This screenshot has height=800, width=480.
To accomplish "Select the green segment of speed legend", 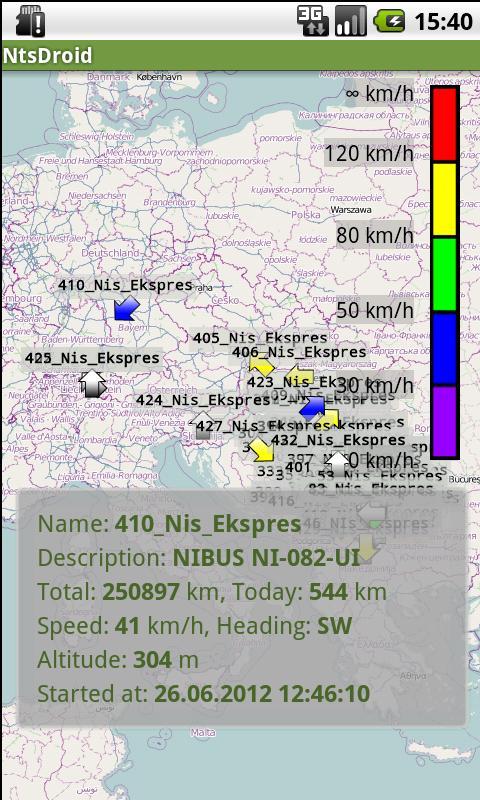I will 445,274.
